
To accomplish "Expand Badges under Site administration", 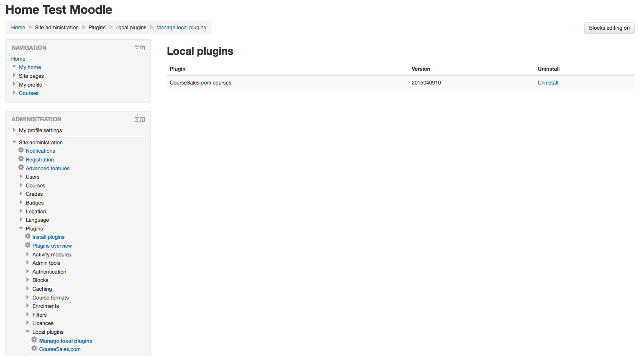I will coord(21,202).
